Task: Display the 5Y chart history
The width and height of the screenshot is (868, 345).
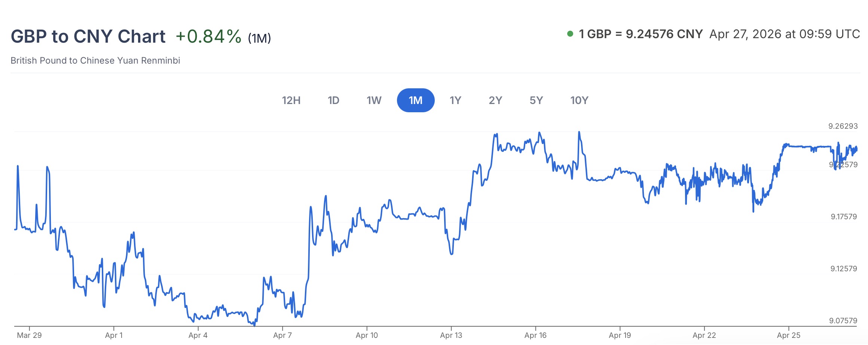Action: coord(536,100)
